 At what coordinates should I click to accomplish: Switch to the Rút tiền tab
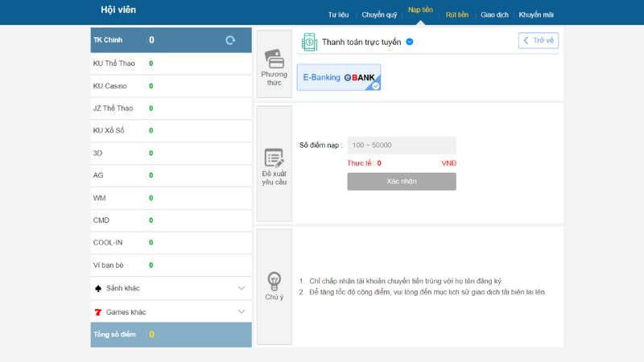point(457,14)
